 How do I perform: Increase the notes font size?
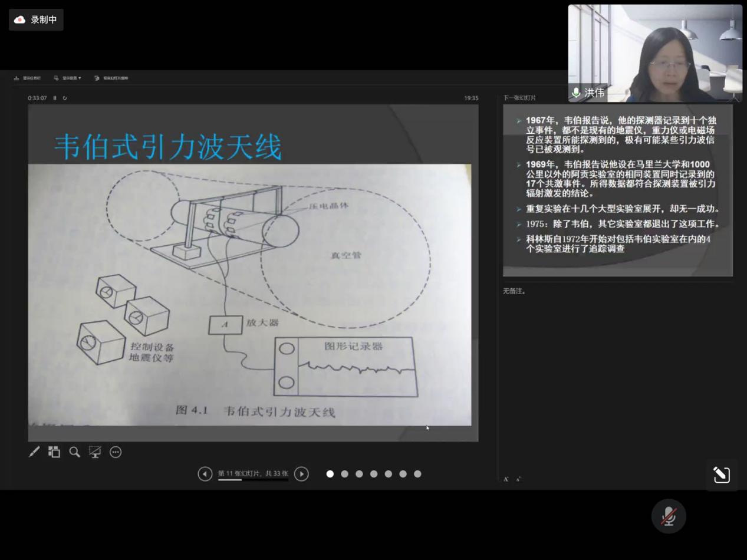(506, 479)
